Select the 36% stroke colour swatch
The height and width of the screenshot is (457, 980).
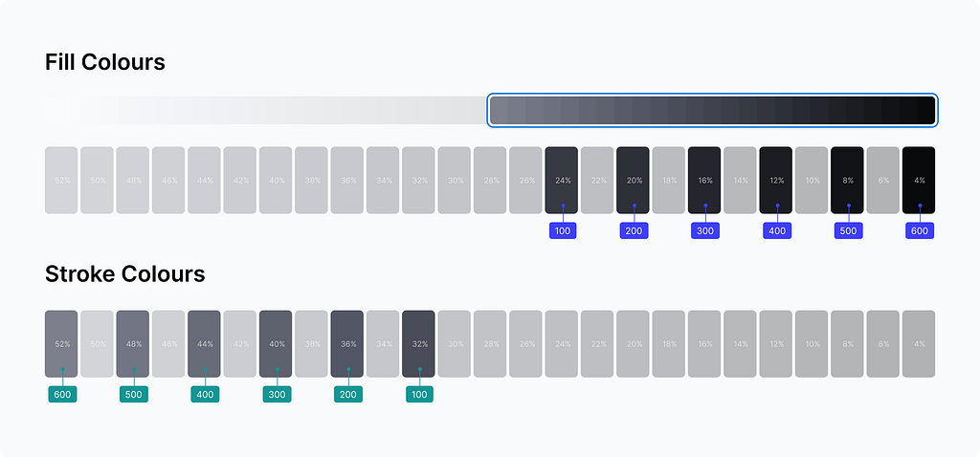[x=347, y=343]
